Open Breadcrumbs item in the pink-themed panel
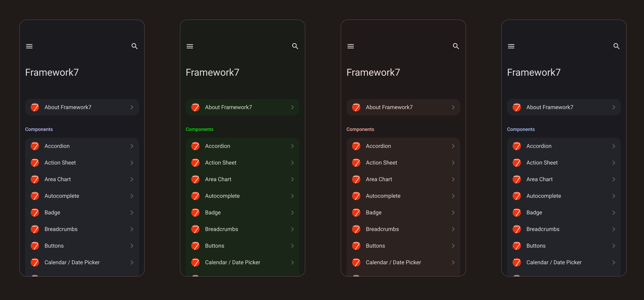 coord(382,229)
